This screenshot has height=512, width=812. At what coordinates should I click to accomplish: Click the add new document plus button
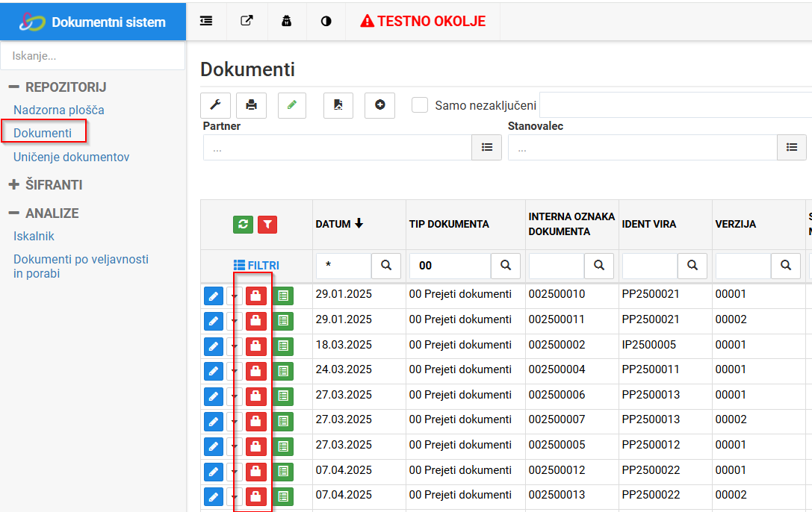(379, 105)
